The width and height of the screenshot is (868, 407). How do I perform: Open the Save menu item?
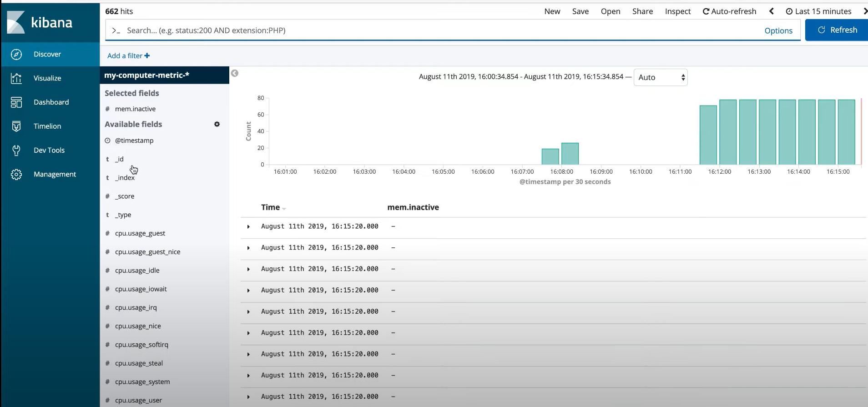(x=580, y=11)
